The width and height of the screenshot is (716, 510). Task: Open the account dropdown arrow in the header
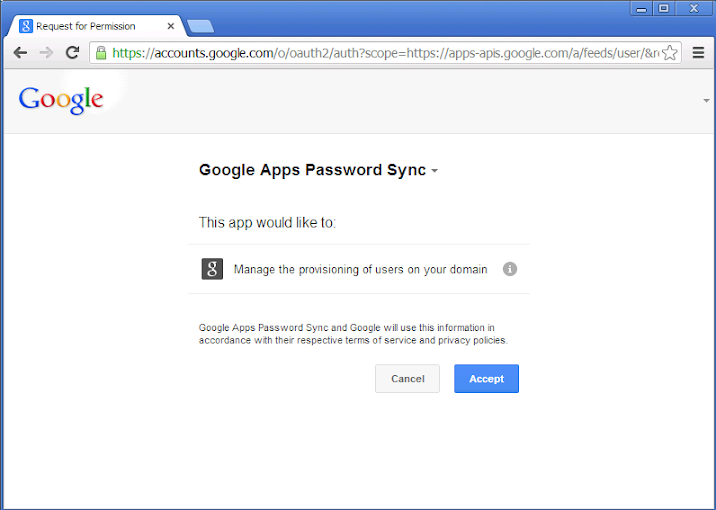706,101
